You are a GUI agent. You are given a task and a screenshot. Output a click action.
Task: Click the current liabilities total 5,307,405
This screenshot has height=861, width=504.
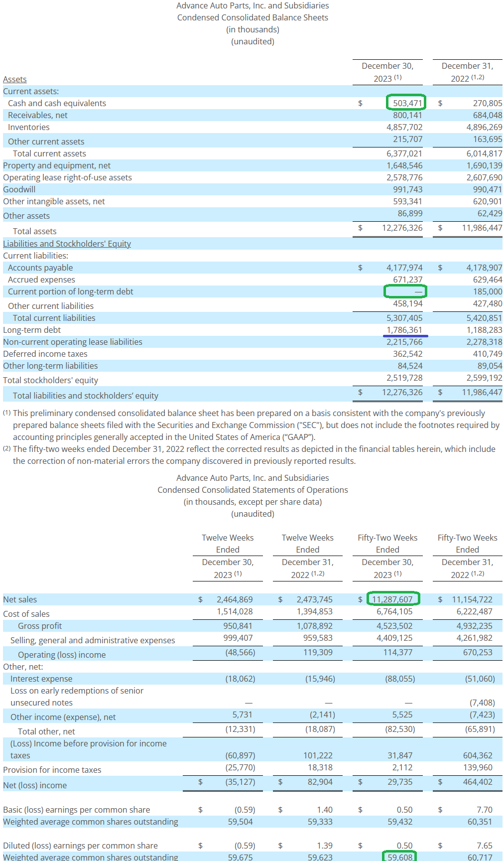(x=404, y=318)
